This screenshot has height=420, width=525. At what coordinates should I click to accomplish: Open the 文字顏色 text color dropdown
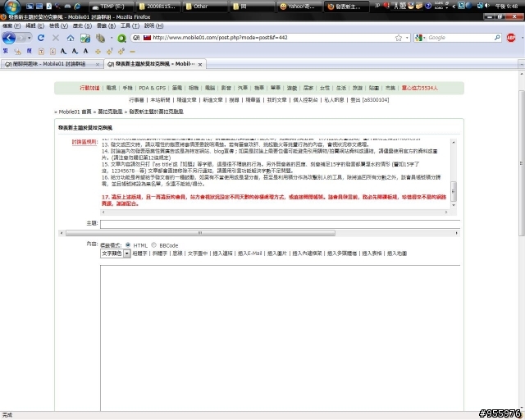[115, 253]
